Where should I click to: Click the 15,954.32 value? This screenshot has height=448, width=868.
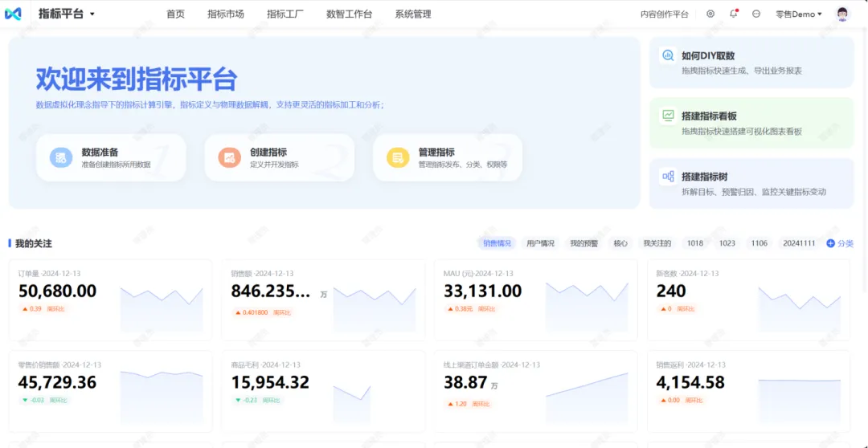tap(270, 382)
